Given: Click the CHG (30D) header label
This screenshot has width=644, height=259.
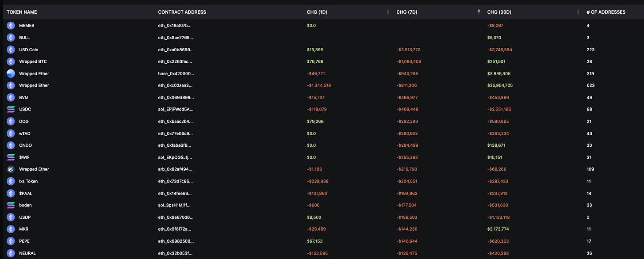Looking at the screenshot, I should pyautogui.click(x=499, y=12).
